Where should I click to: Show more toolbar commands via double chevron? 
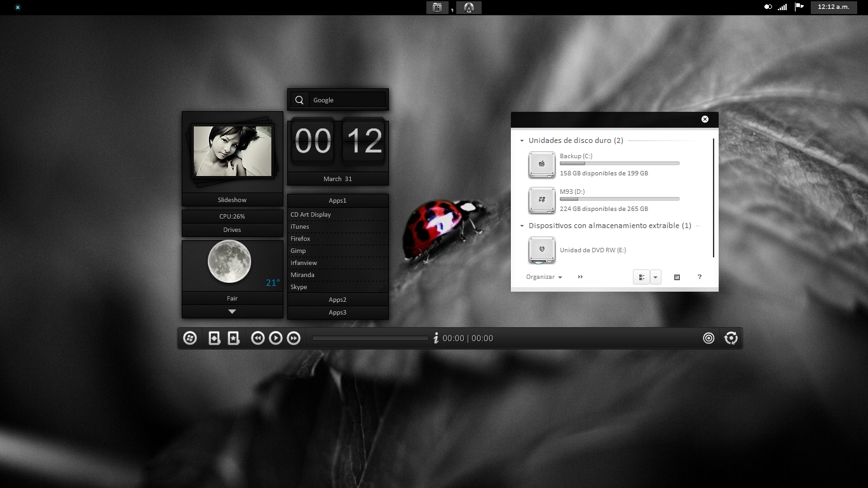point(580,277)
